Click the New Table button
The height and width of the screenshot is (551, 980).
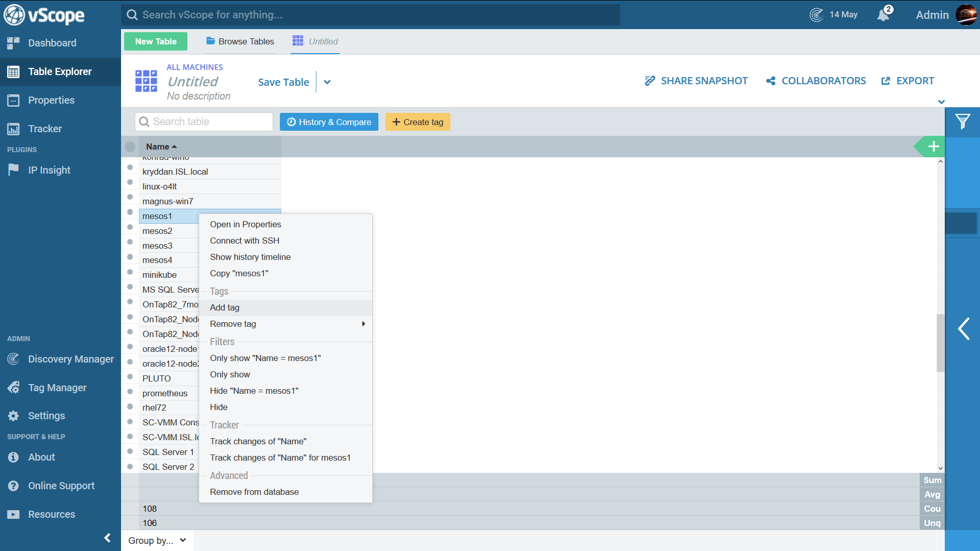coord(156,41)
